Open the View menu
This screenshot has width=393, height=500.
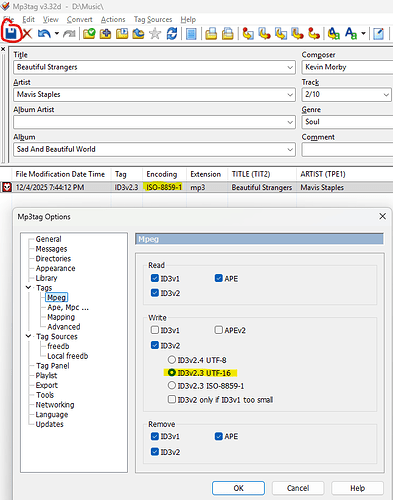pyautogui.click(x=51, y=19)
